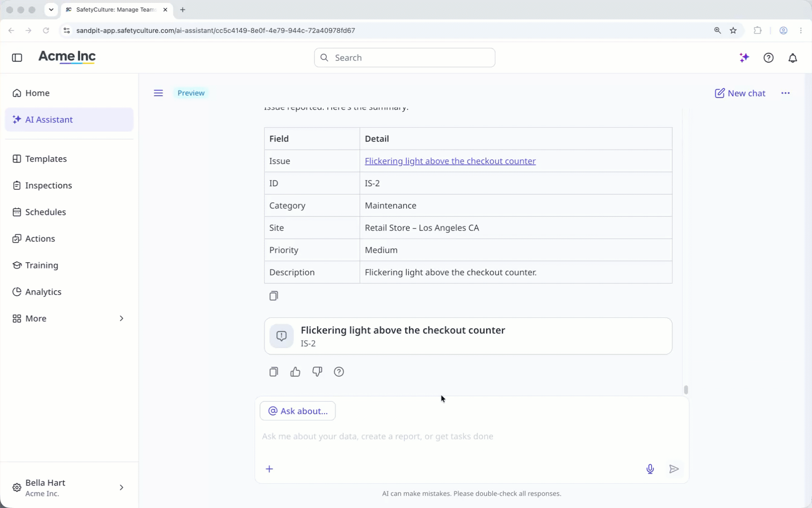Select the Maintenance category cell
This screenshot has width=812, height=508.
tap(516, 206)
